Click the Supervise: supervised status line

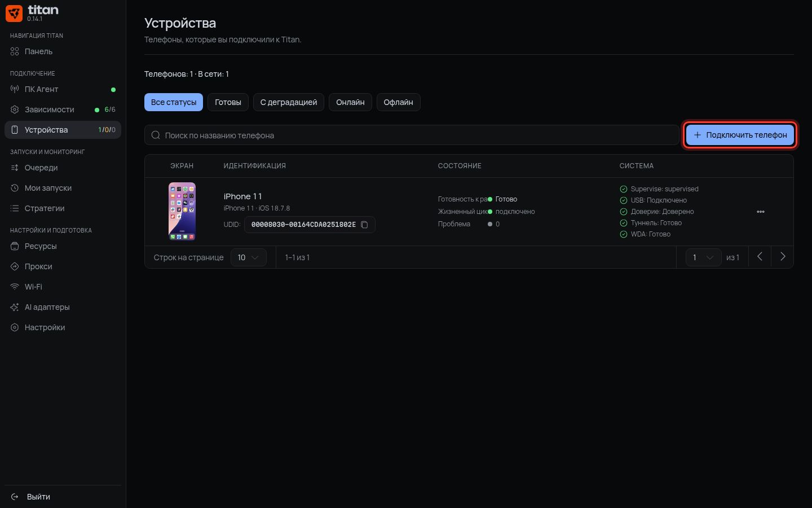pyautogui.click(x=659, y=189)
